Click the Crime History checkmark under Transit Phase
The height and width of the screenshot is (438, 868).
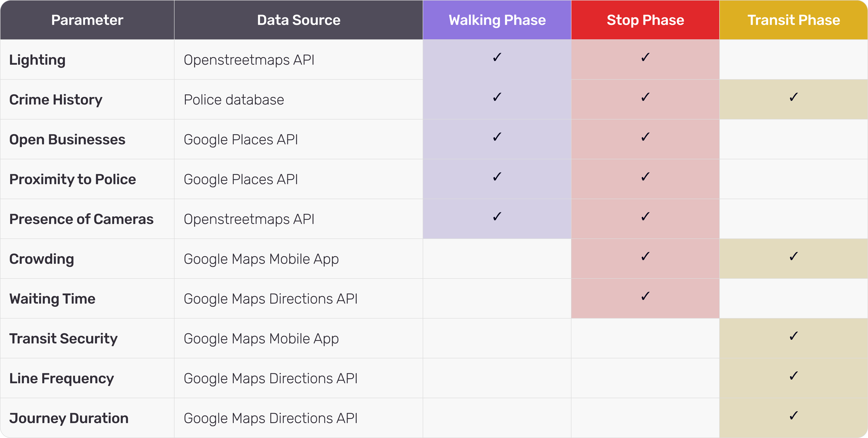pos(794,97)
